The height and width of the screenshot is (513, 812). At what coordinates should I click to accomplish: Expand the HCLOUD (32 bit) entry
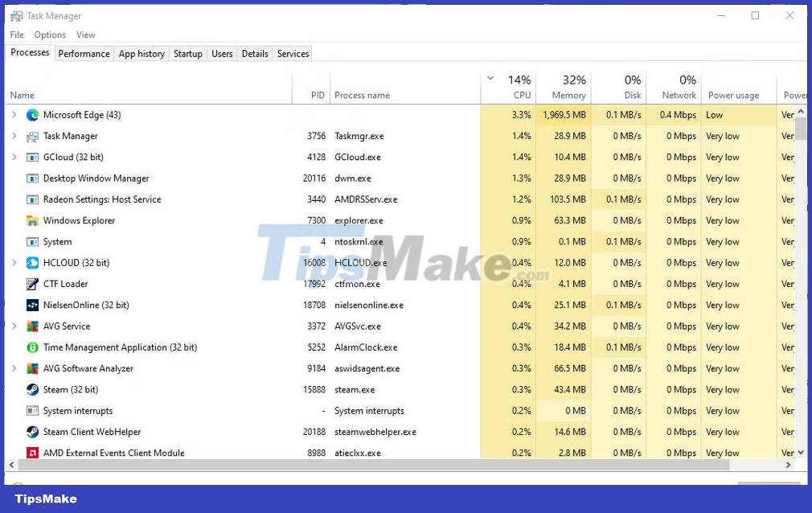coord(14,262)
